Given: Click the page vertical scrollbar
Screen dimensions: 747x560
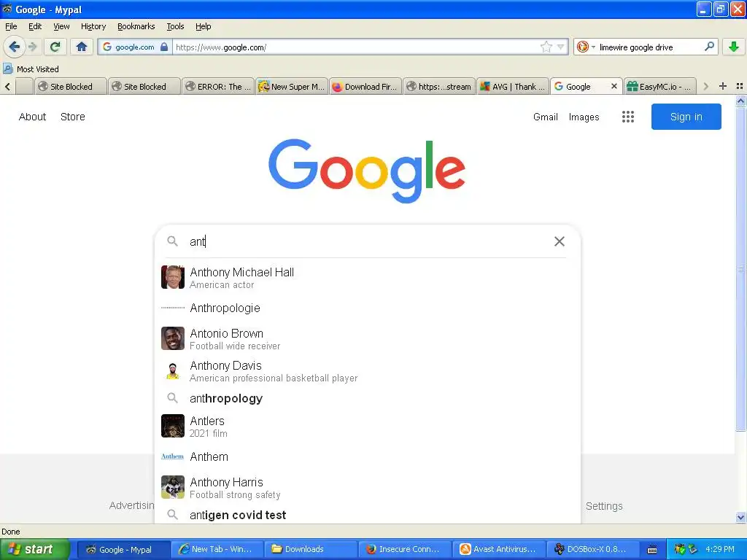Looking at the screenshot, I should 740,269.
